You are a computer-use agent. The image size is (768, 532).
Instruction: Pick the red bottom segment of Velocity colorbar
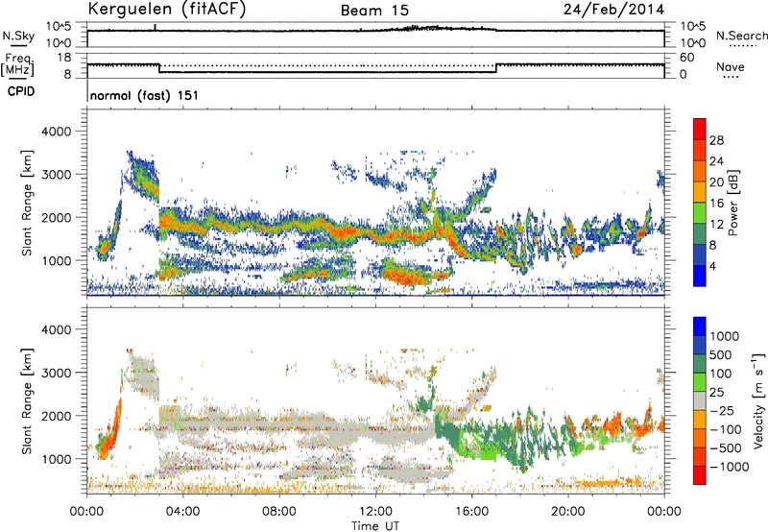click(700, 475)
